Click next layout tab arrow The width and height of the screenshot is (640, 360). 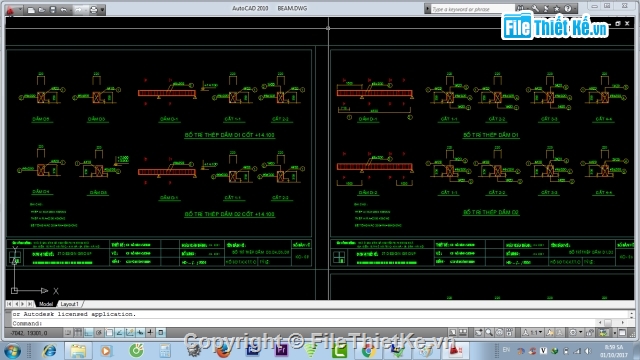tap(23, 304)
